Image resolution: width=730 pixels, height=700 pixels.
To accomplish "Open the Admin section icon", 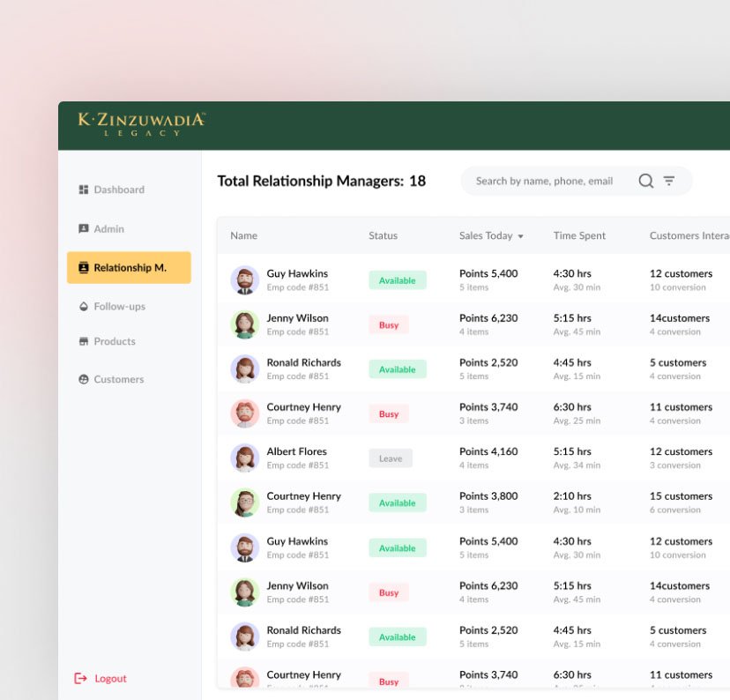I will [84, 228].
